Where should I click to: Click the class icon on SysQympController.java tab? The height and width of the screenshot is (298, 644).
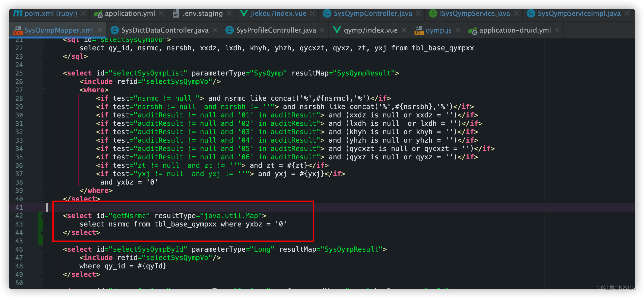click(x=327, y=13)
